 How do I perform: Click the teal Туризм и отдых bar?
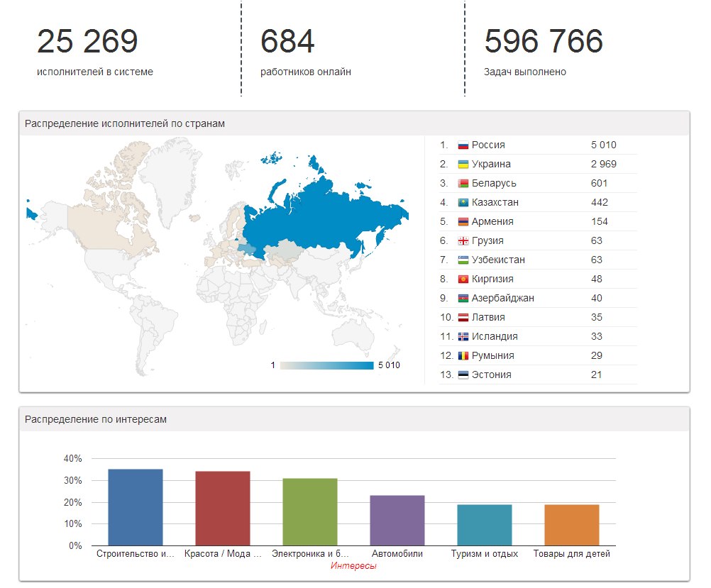484,525
